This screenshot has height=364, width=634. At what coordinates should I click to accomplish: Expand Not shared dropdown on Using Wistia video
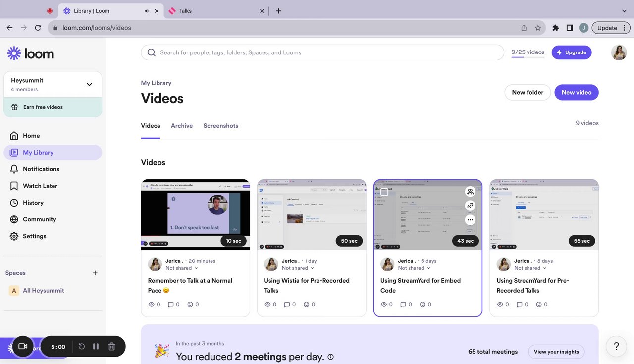pyautogui.click(x=298, y=268)
